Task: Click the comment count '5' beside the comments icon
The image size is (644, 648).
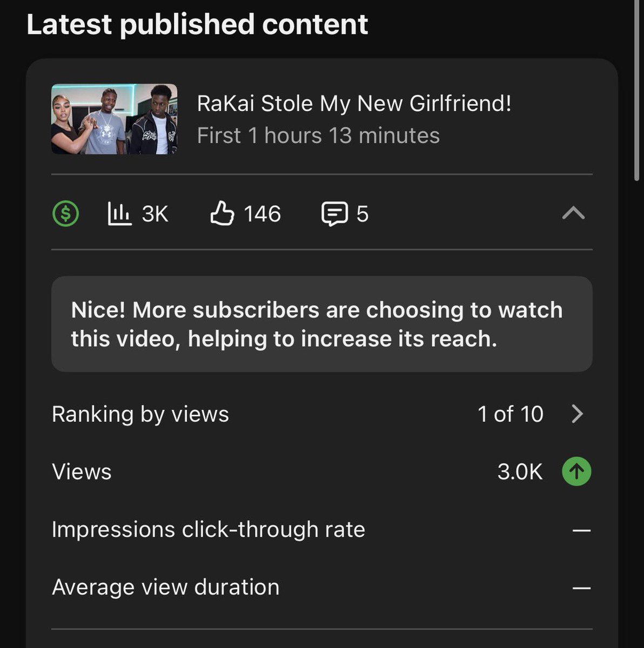Action: coord(363,214)
